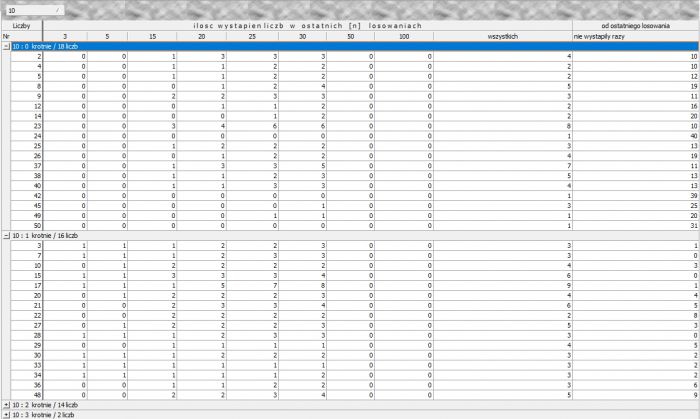Select the row for number 27
The image size is (700, 419).
pos(354,325)
